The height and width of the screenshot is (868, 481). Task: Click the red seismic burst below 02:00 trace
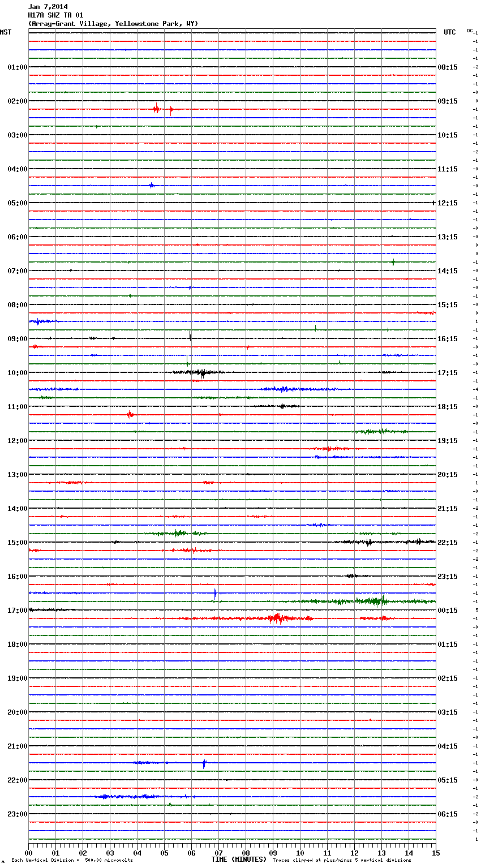157,109
